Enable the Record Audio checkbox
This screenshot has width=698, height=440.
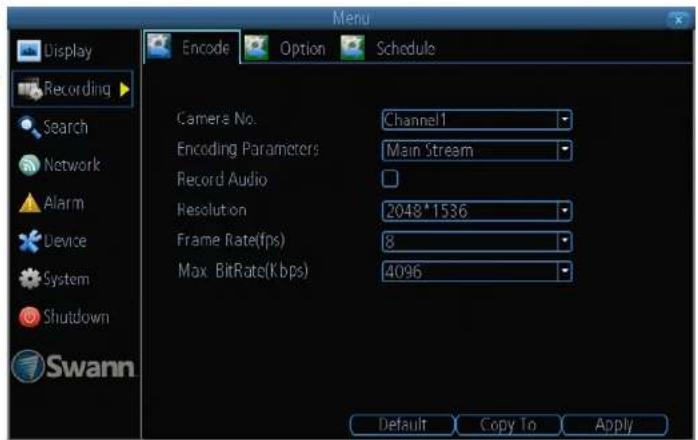[x=390, y=179]
